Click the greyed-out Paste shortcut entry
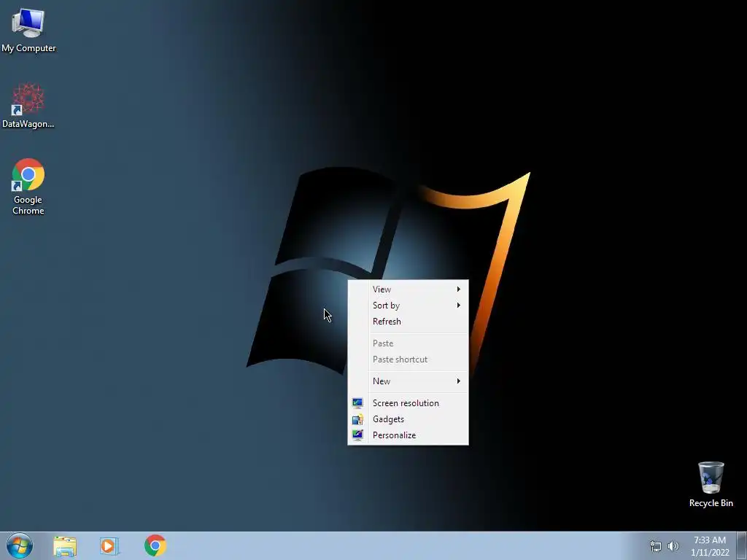Viewport: 747px width, 560px height. click(x=409, y=359)
